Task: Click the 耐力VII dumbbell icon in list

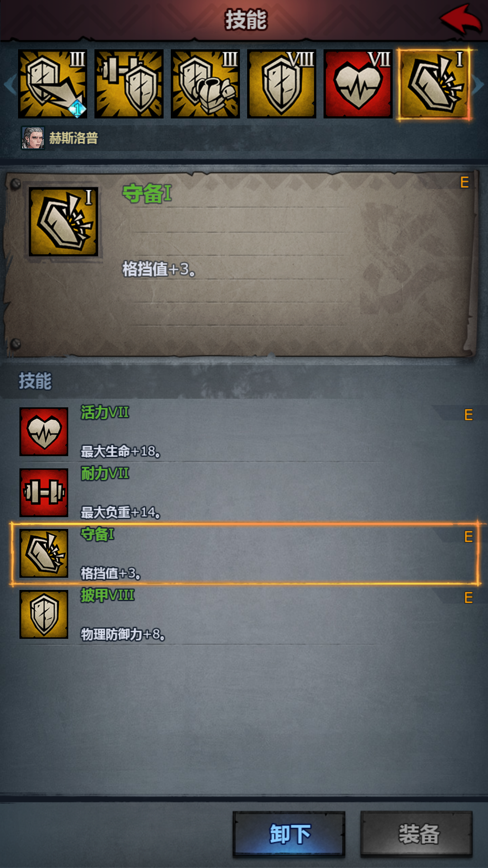Action: [44, 492]
